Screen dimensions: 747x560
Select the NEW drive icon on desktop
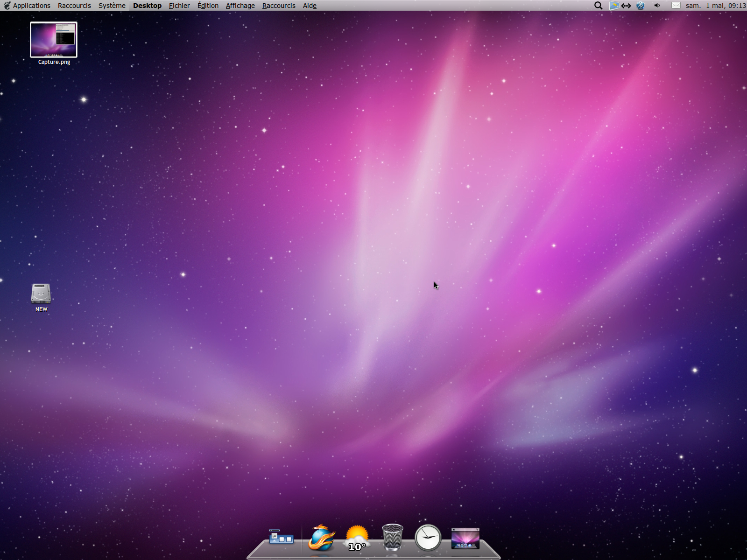tap(41, 294)
